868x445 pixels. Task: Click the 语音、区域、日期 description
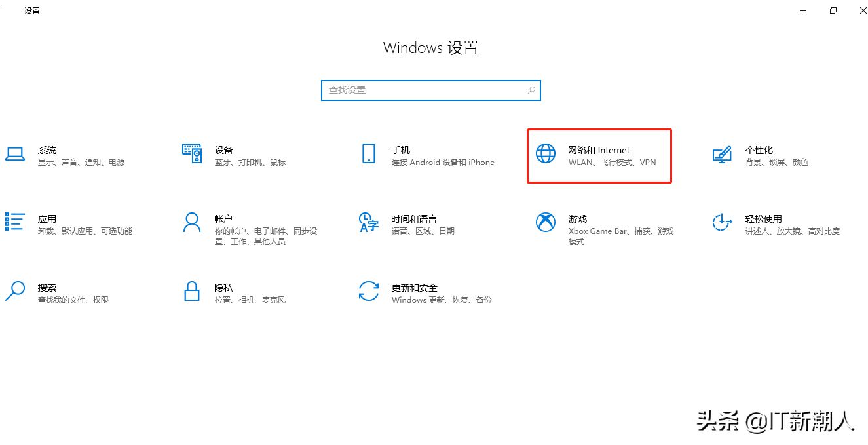click(423, 231)
